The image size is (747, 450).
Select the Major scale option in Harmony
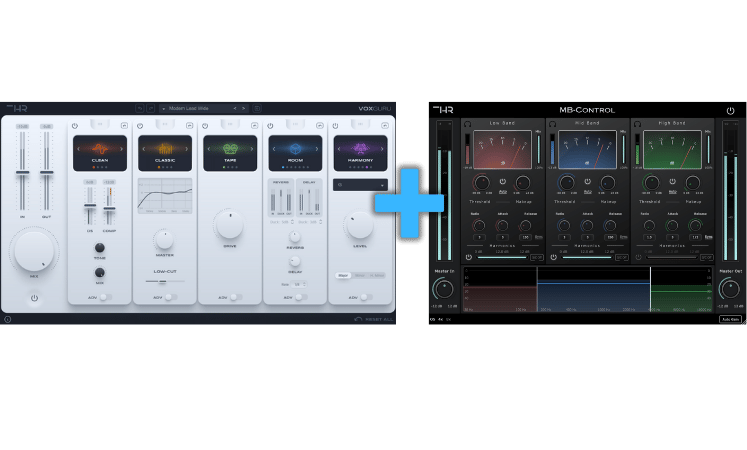(x=343, y=276)
